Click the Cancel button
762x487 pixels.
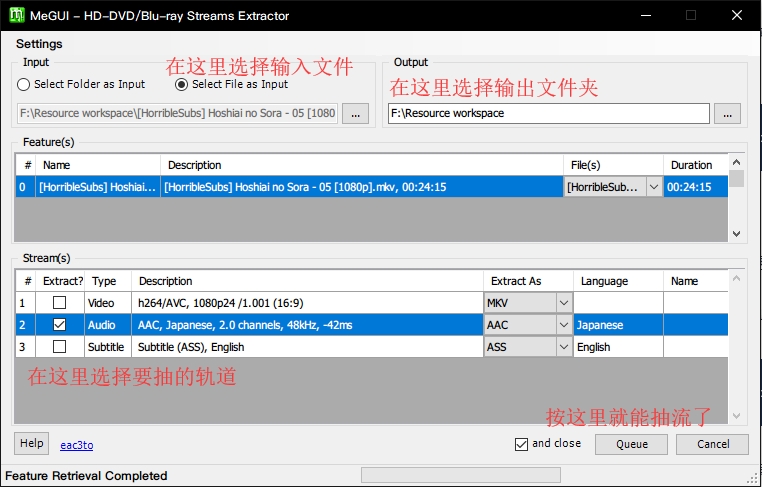pos(713,444)
